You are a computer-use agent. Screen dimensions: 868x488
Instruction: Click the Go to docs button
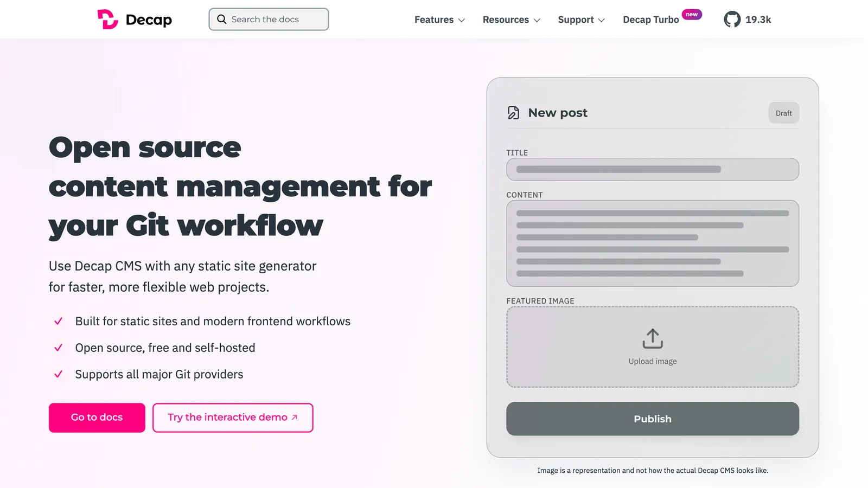[x=97, y=418]
